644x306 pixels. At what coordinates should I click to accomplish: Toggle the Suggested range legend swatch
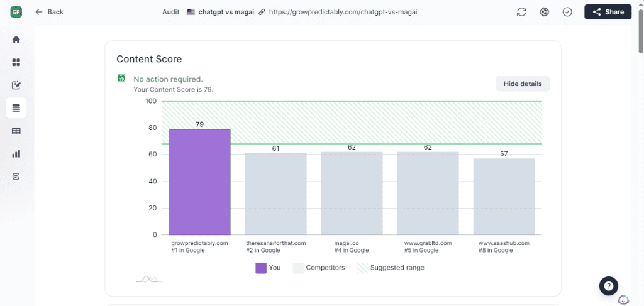click(362, 268)
